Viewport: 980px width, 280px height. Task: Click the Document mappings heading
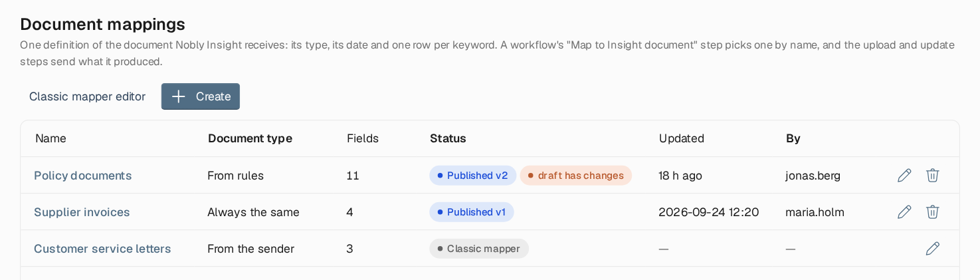coord(102,24)
